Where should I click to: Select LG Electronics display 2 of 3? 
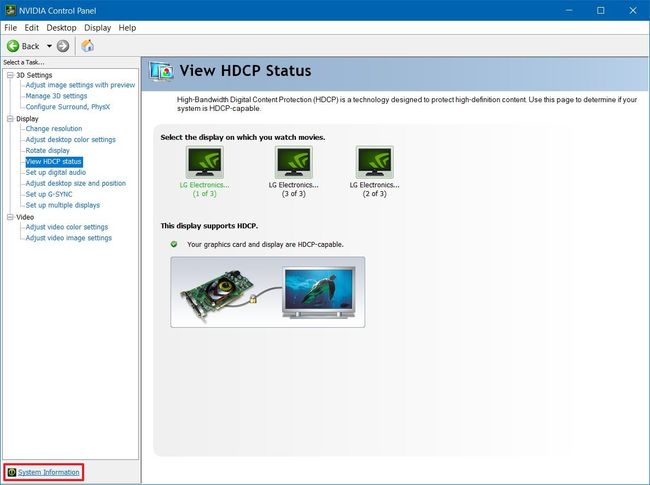tap(375, 172)
